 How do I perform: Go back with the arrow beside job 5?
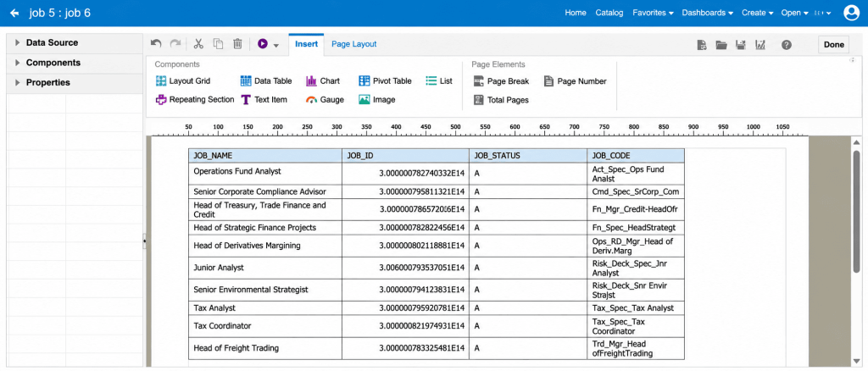[x=14, y=13]
